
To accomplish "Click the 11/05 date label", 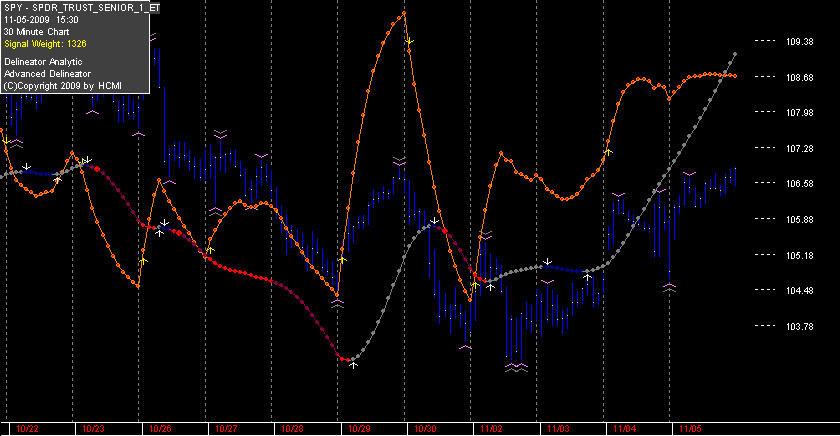I will [690, 429].
